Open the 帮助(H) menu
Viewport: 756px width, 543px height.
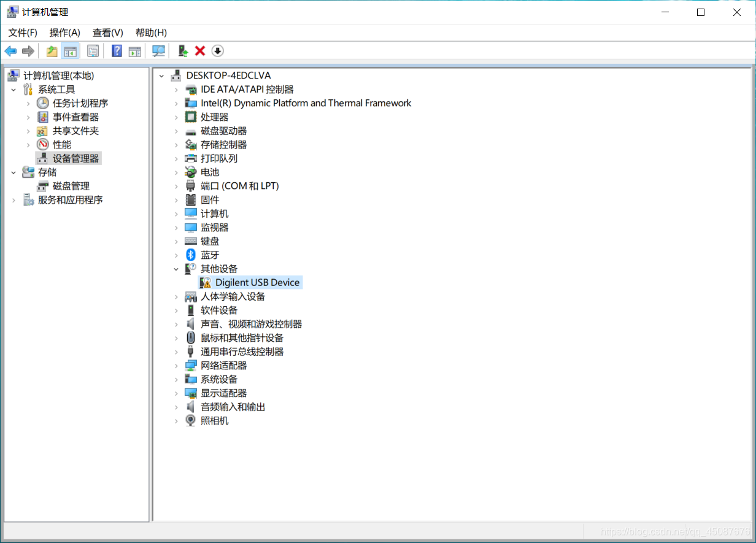point(151,33)
